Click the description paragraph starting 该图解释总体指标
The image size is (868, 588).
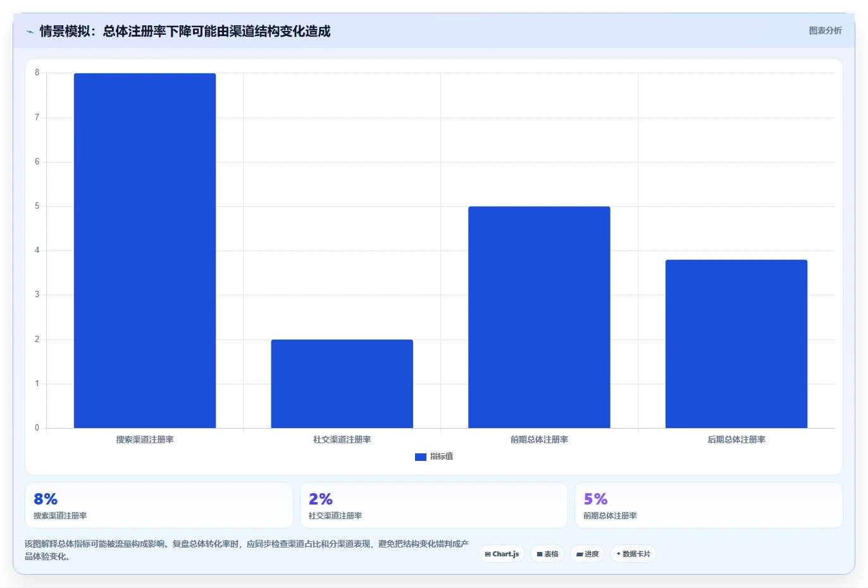click(247, 550)
